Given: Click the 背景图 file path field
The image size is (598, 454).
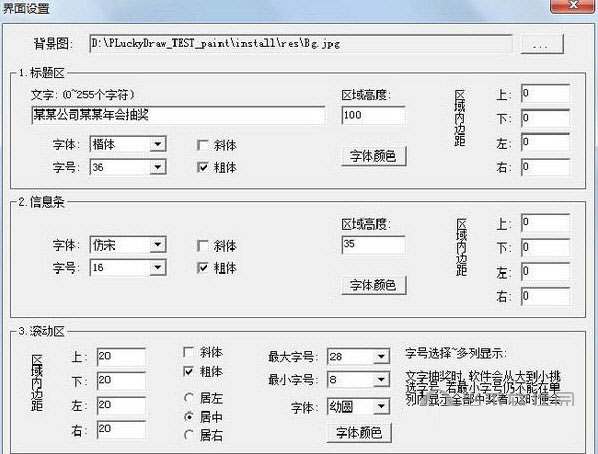Looking at the screenshot, I should pyautogui.click(x=301, y=43).
